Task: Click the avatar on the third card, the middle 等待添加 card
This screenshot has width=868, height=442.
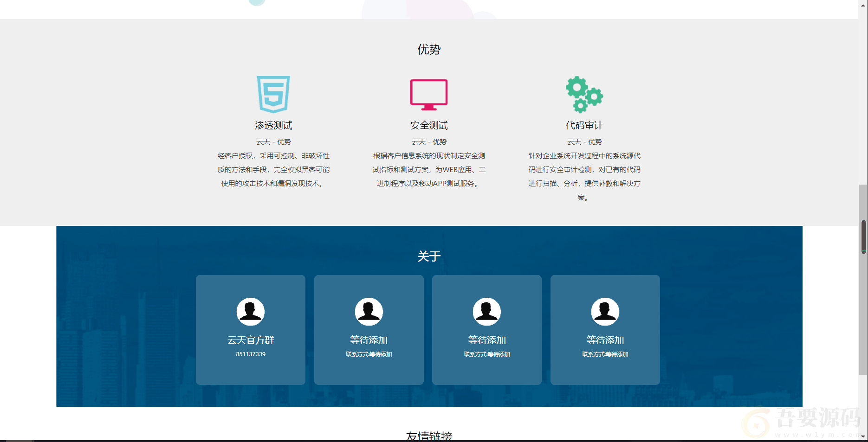Action: (x=487, y=312)
